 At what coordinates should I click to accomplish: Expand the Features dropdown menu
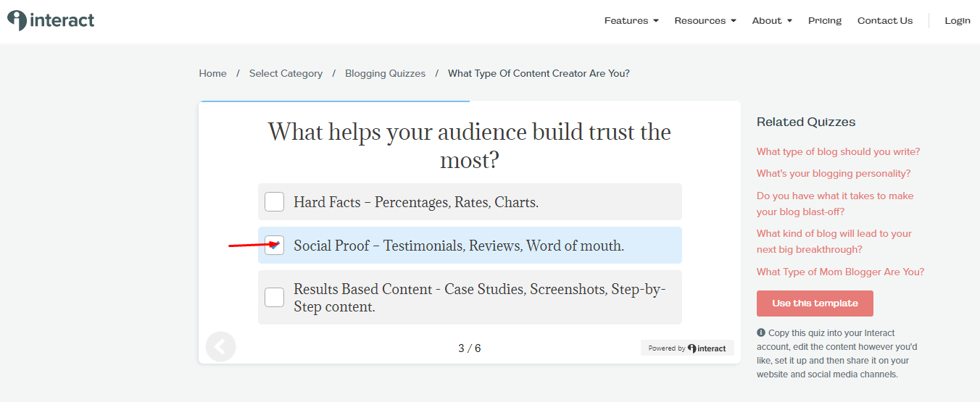point(631,20)
